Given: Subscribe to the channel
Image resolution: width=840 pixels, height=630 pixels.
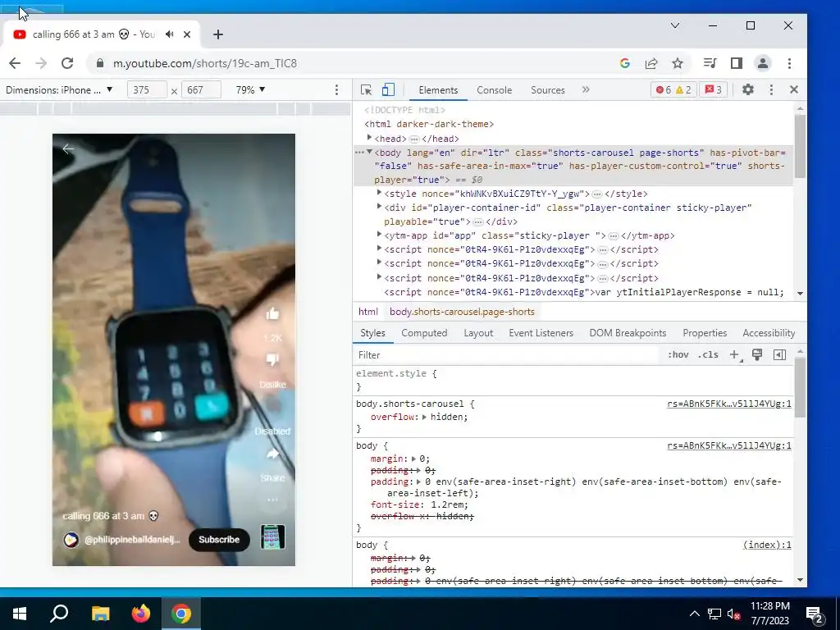Looking at the screenshot, I should pos(219,540).
